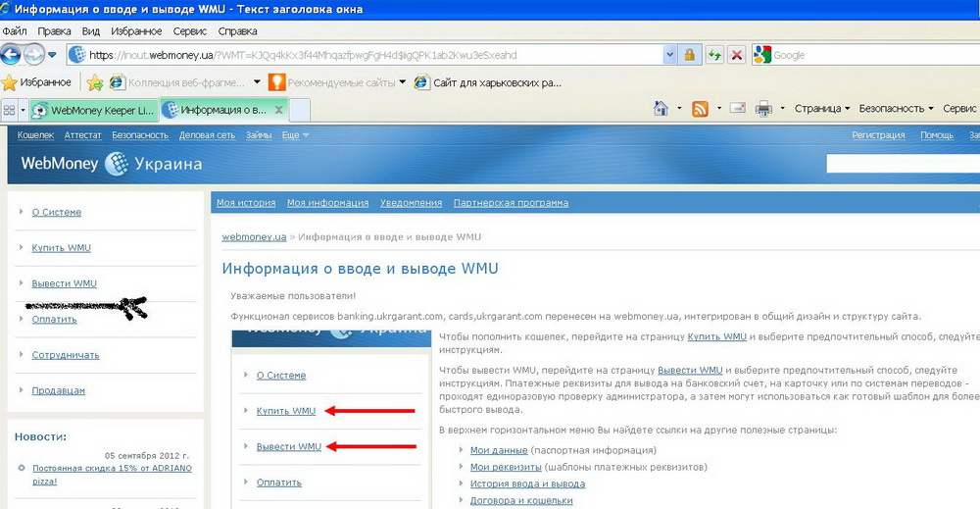The image size is (980, 509).
Task: Open the Файл menu
Action: [14, 30]
